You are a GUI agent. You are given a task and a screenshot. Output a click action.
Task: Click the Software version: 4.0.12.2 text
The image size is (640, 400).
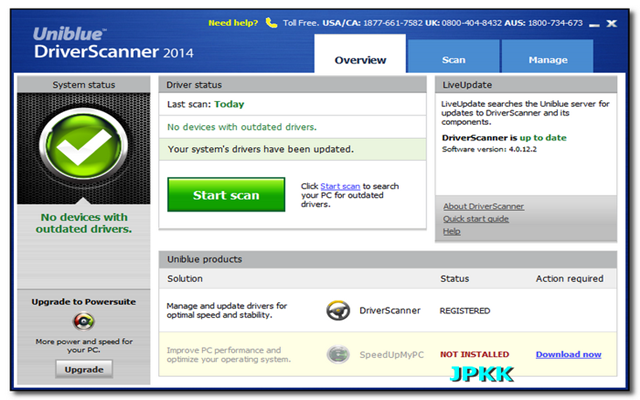click(x=489, y=149)
